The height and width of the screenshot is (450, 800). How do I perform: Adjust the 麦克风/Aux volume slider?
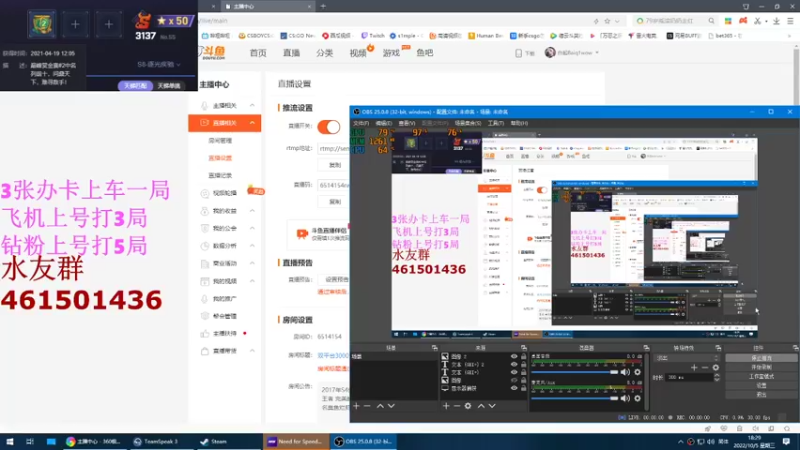575,398
